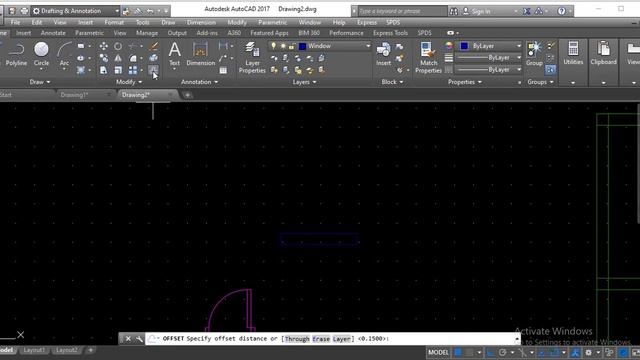640x360 pixels.
Task: Insert a Table from Annotation panel
Action: [223, 71]
